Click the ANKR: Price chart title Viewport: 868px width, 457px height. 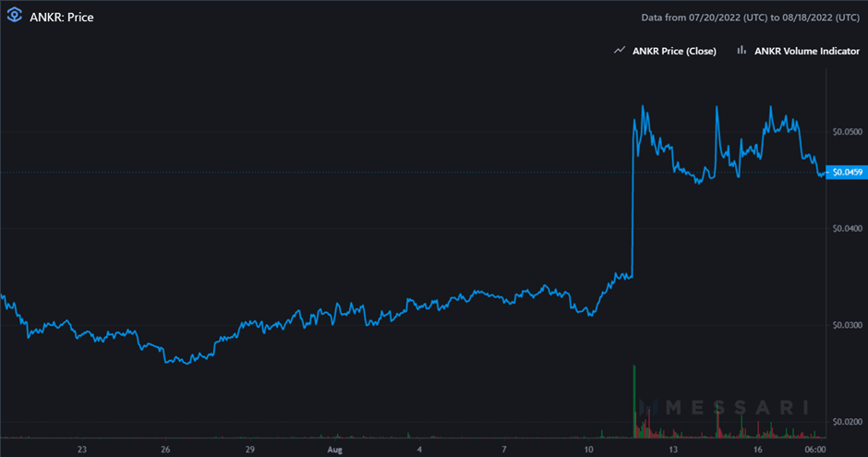tap(62, 18)
